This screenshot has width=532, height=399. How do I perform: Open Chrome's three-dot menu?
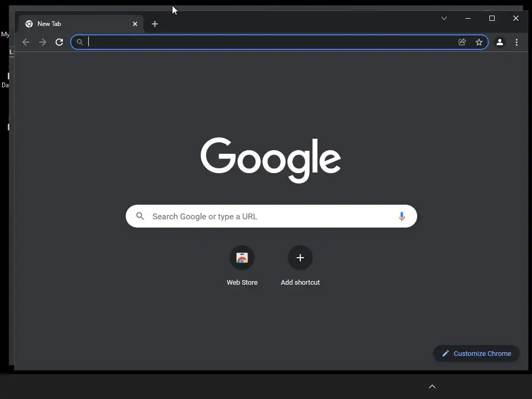point(516,42)
